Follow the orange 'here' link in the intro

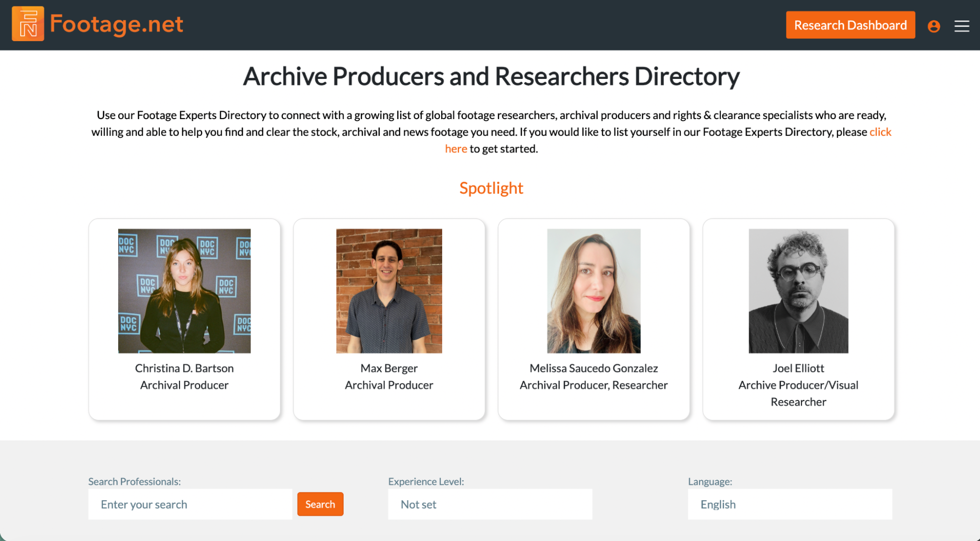click(456, 148)
